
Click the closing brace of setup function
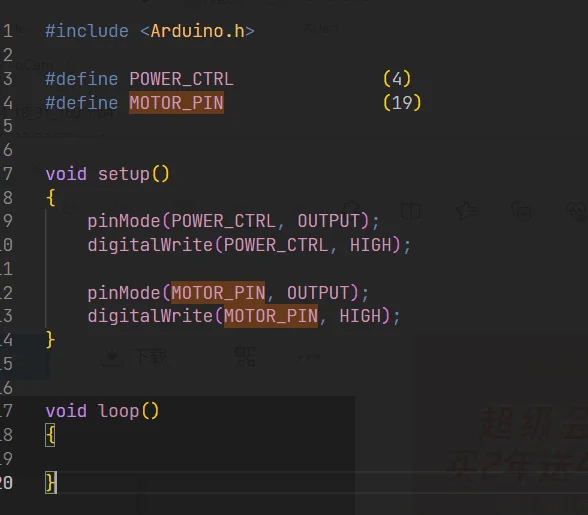pos(51,340)
